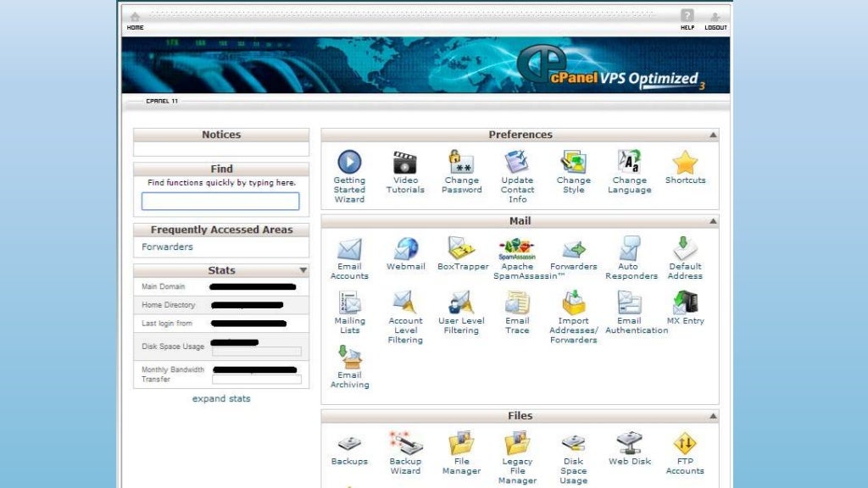
Task: Go to Home in top bar
Action: click(x=135, y=21)
